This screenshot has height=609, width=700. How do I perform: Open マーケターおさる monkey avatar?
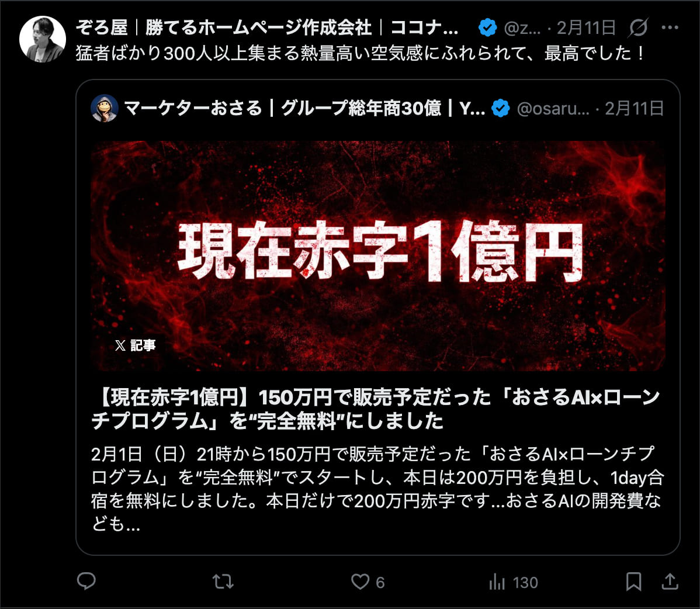(x=104, y=109)
